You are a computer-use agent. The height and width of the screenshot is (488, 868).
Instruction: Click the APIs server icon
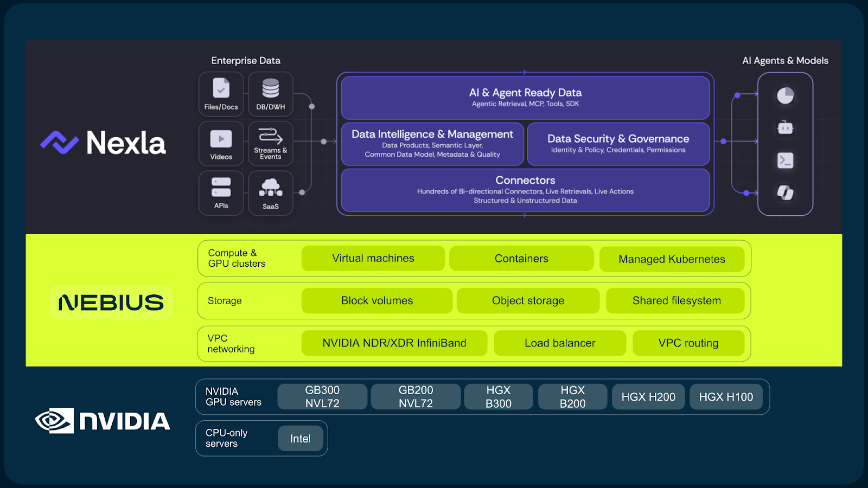tap(221, 187)
